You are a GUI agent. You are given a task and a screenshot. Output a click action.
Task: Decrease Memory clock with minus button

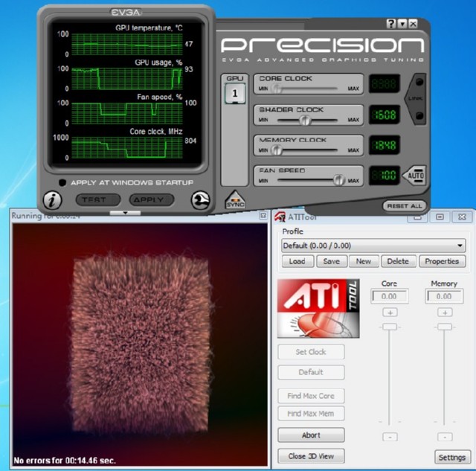point(445,437)
